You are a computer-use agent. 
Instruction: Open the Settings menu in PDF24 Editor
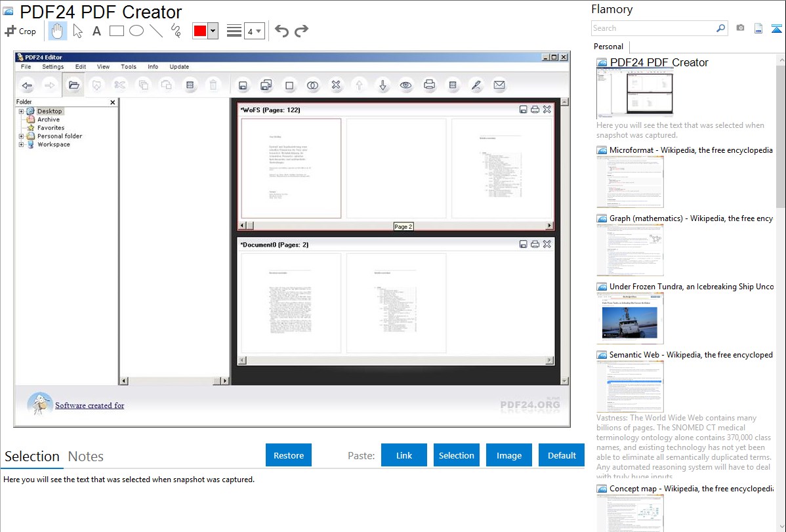pos(52,67)
